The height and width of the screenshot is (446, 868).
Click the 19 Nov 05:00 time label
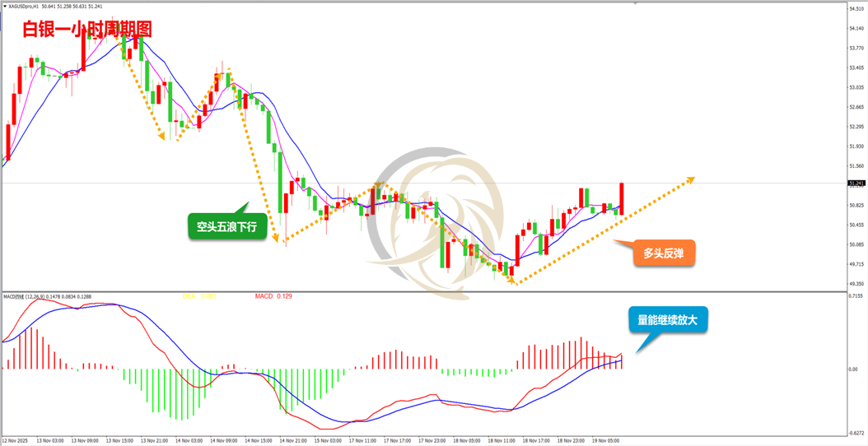click(x=605, y=441)
